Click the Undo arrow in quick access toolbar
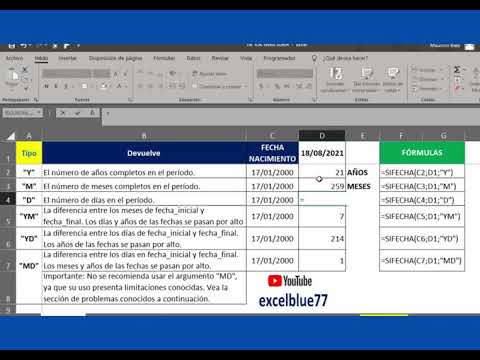 pyautogui.click(x=24, y=46)
